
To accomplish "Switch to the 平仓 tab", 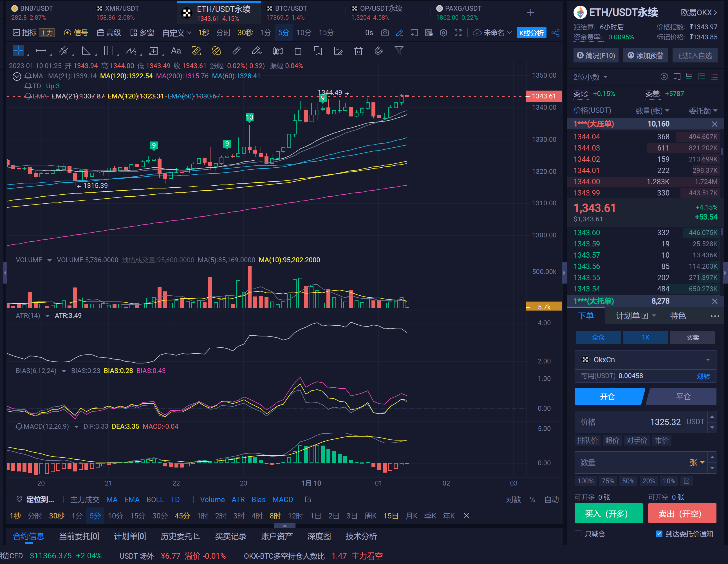I will point(683,396).
